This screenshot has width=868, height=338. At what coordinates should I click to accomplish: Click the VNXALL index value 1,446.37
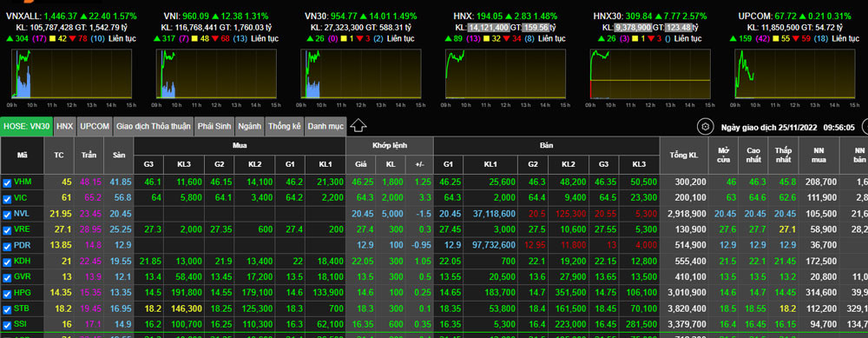61,16
